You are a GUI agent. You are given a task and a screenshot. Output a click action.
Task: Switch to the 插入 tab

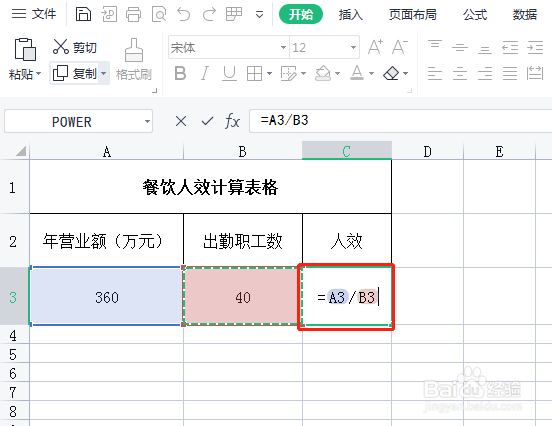tap(350, 14)
